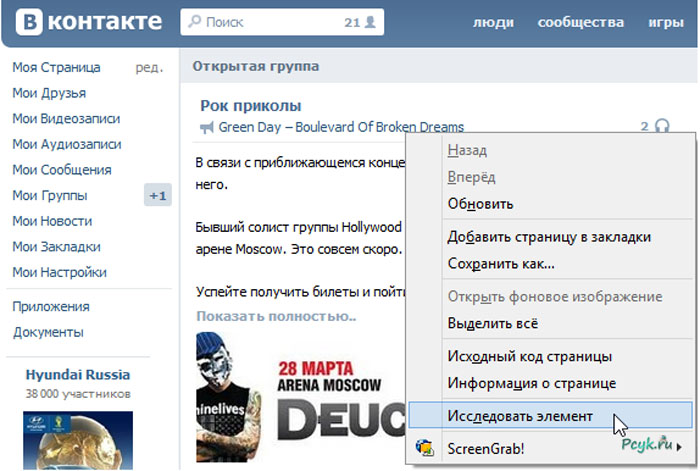Open the 28 МАРТА Arena Moscow poster
The width and height of the screenshot is (700, 471).
pos(301,396)
